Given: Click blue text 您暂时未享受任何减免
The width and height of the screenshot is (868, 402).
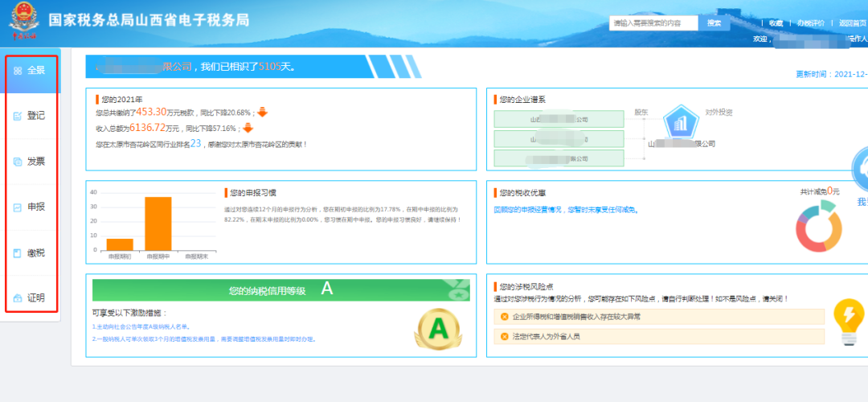Looking at the screenshot, I should tap(603, 210).
